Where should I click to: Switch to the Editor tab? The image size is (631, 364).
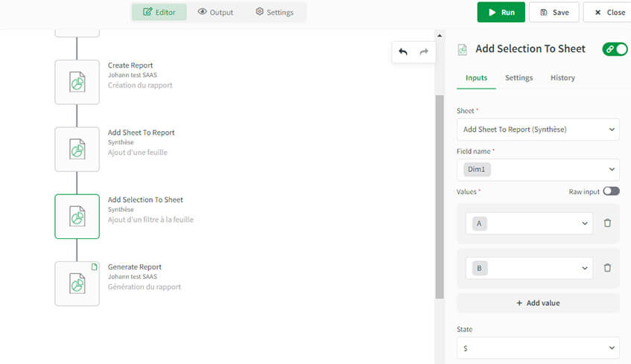159,12
